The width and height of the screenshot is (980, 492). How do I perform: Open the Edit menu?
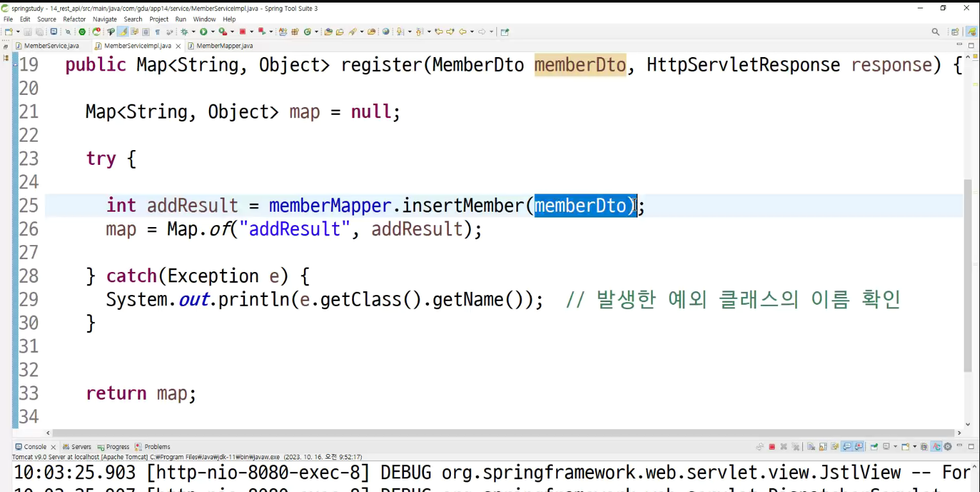25,19
